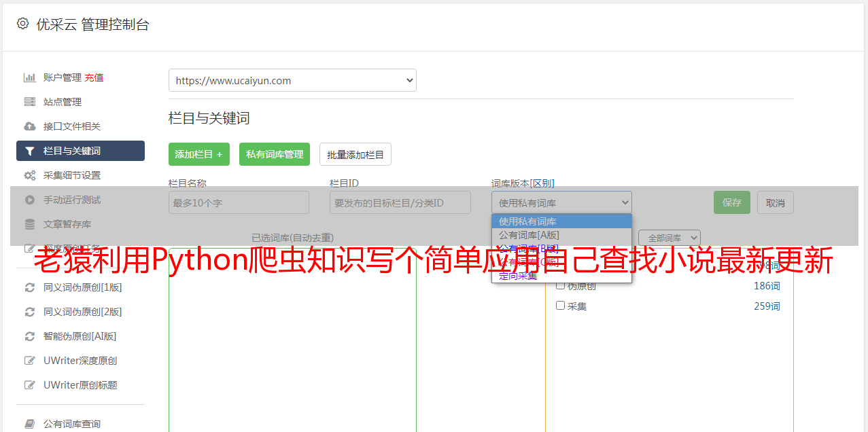Click the edit icon for UWriter原创标题
This screenshot has width=868, height=432.
30,385
